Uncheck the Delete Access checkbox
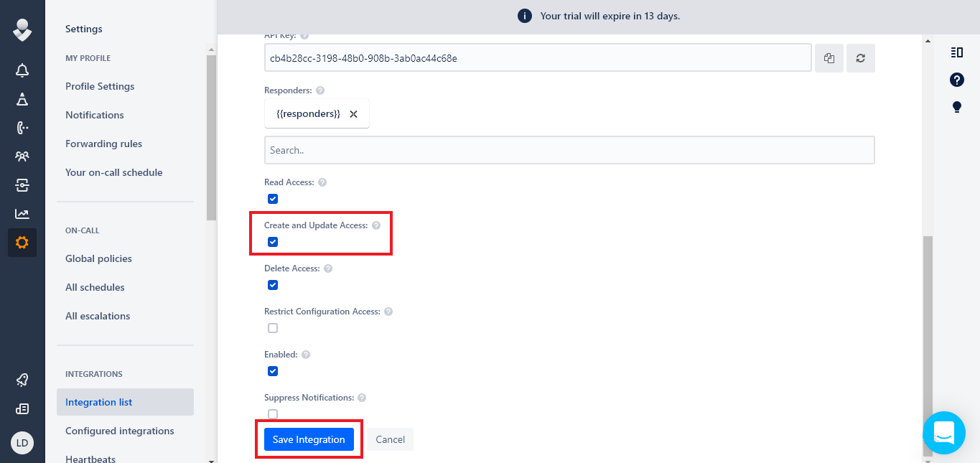 click(x=273, y=285)
